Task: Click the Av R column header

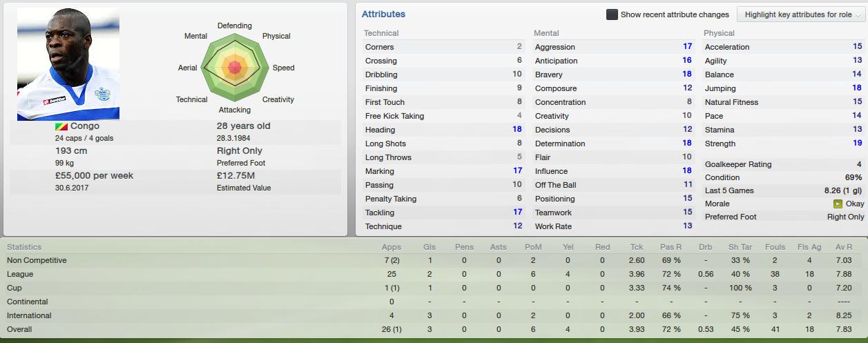Action: [844, 247]
